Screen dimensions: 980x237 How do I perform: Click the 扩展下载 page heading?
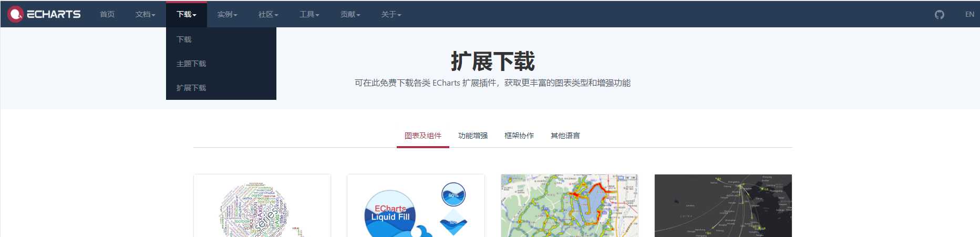[x=493, y=61]
